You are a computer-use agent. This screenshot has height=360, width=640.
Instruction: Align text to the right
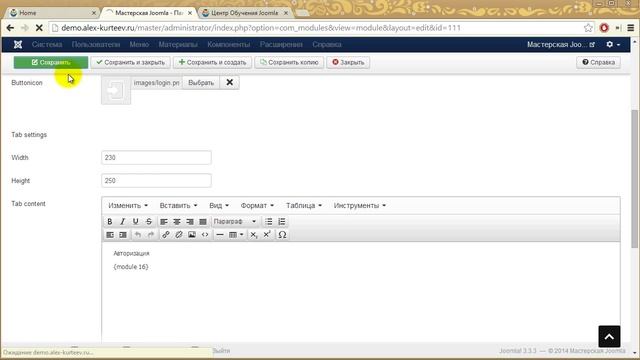pyautogui.click(x=190, y=222)
